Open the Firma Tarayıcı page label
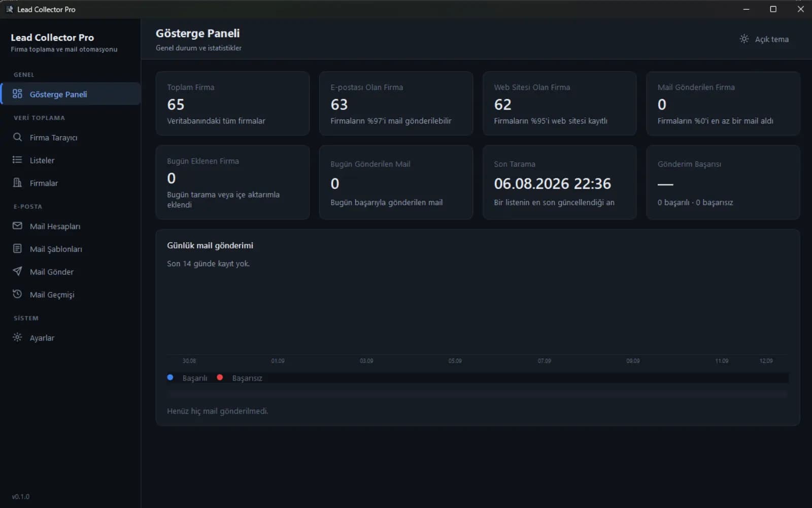812x508 pixels. pos(53,138)
